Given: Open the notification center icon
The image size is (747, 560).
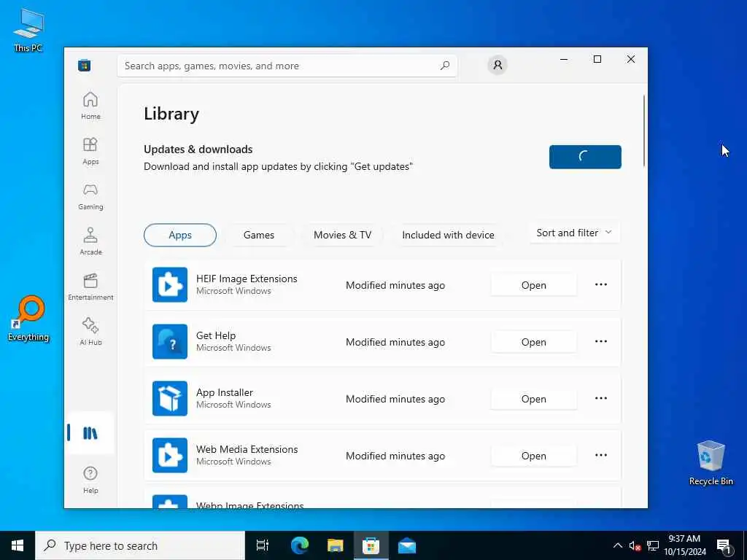Looking at the screenshot, I should (x=724, y=546).
